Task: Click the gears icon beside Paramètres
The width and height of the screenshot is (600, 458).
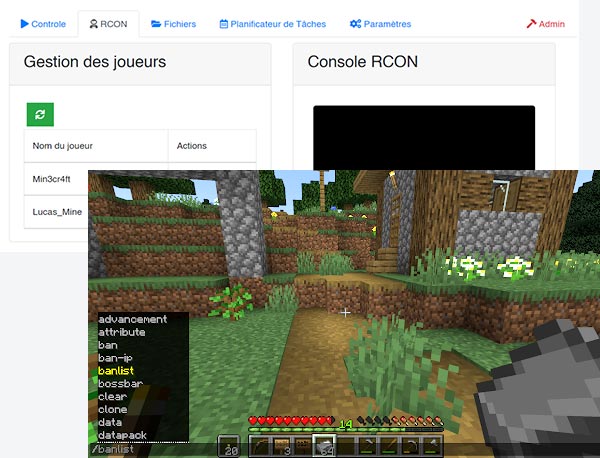Action: 355,24
